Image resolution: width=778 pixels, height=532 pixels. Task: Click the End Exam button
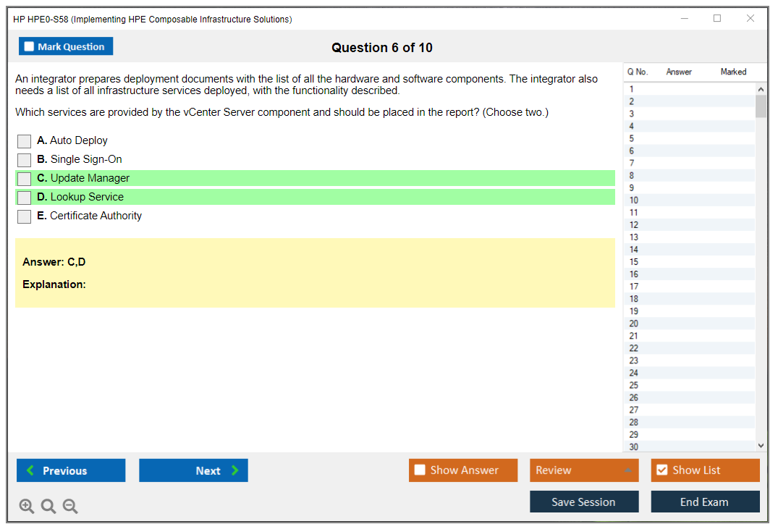[704, 502]
